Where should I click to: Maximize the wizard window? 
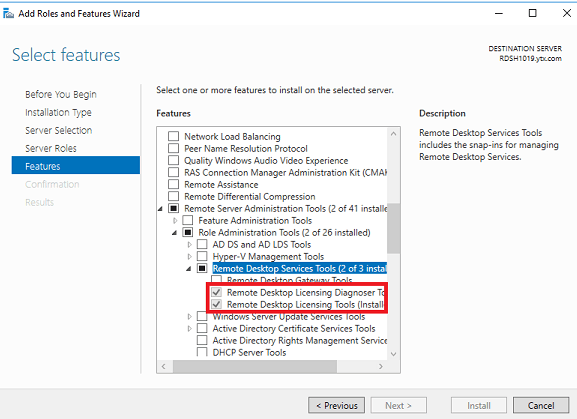(532, 13)
